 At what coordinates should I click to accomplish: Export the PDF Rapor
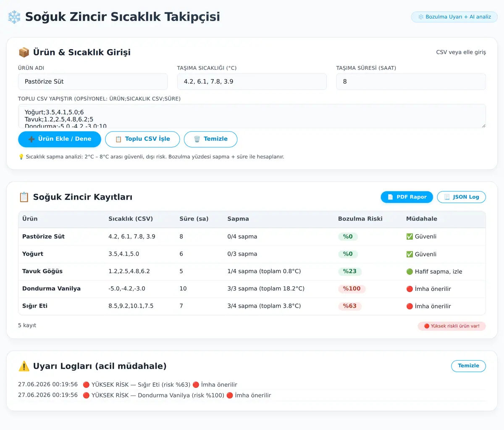pos(407,197)
